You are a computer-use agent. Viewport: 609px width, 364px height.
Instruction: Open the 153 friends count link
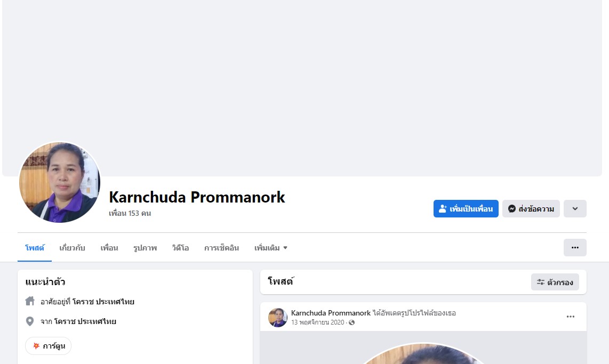[x=130, y=213]
